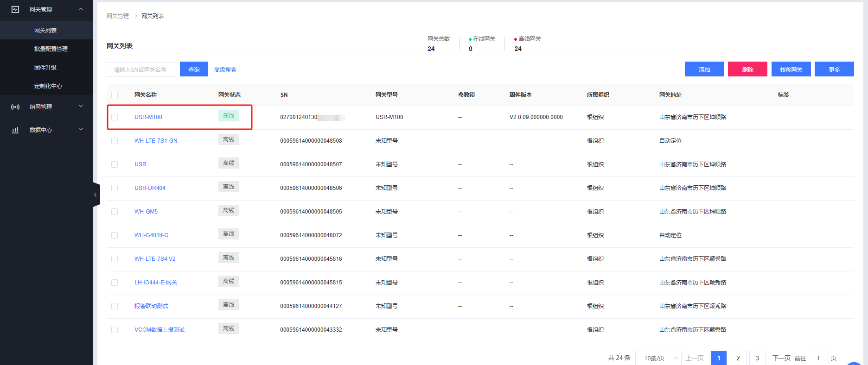Check the box for USR-DR404 row
The image size is (868, 365).
click(x=115, y=188)
